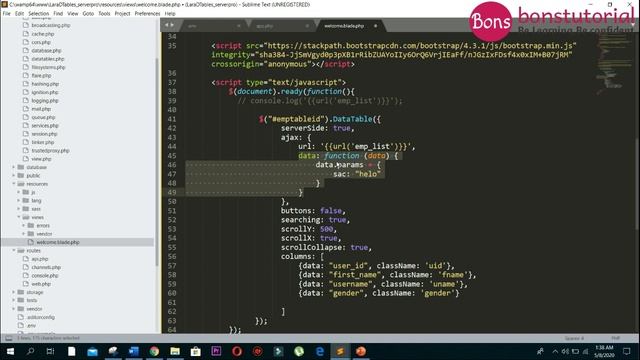Open Windows search from the taskbar
Screen dimensions: 640x360
click(30, 351)
